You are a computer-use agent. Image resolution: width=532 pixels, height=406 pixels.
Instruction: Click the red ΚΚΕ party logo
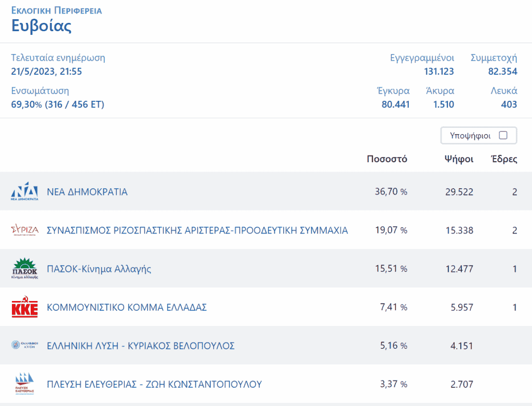click(24, 307)
